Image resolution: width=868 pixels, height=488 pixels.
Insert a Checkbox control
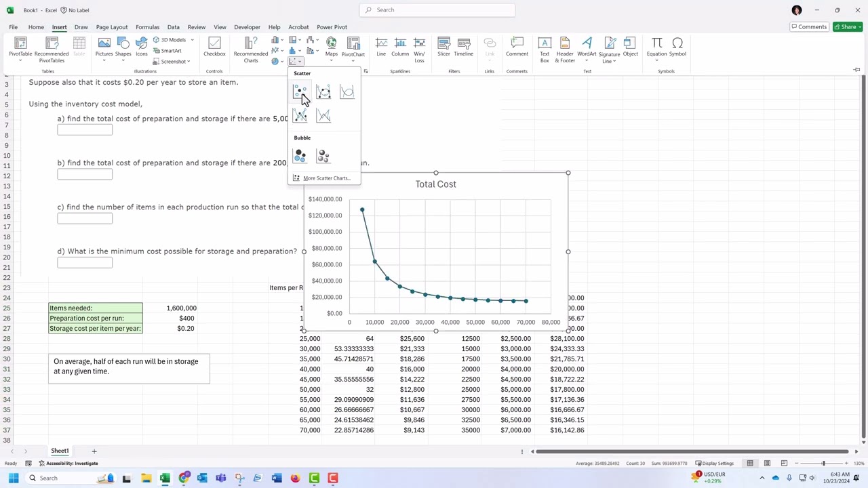[214, 47]
